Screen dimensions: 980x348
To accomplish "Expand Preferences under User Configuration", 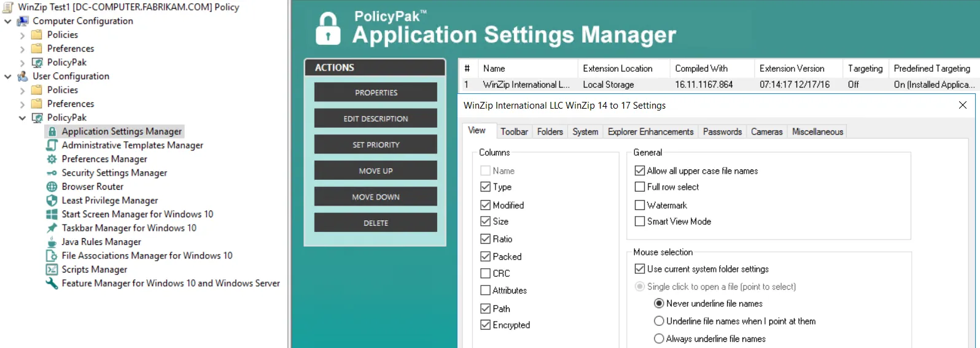I will 23,104.
